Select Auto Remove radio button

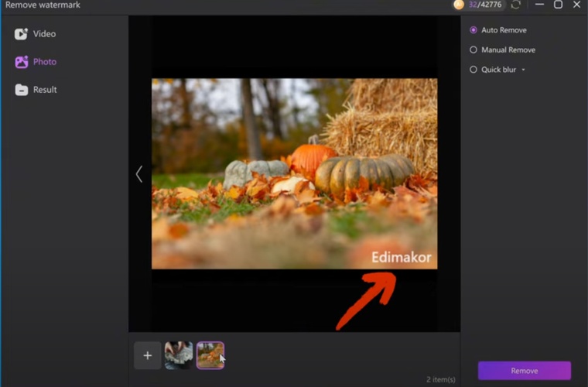point(473,30)
